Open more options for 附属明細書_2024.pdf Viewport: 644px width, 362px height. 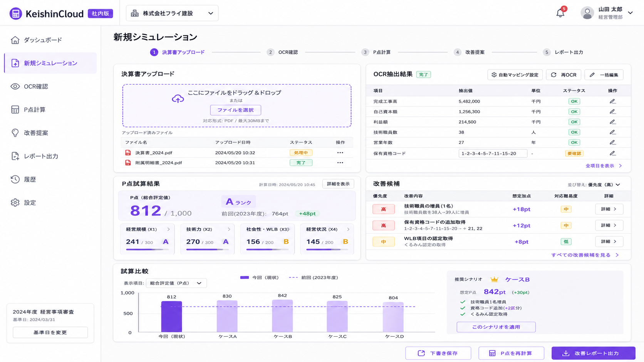[x=340, y=163]
